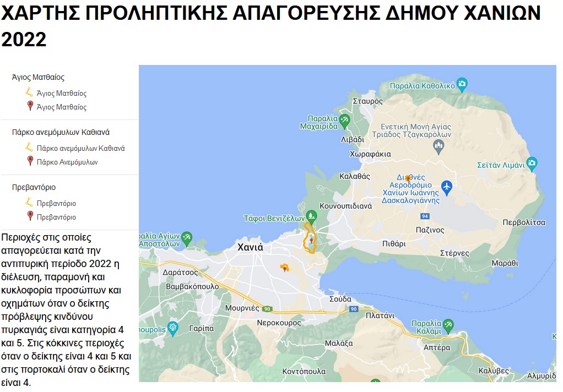Click the Κουνουπιδιανά place label on map
563x392 pixels.
tap(345, 206)
